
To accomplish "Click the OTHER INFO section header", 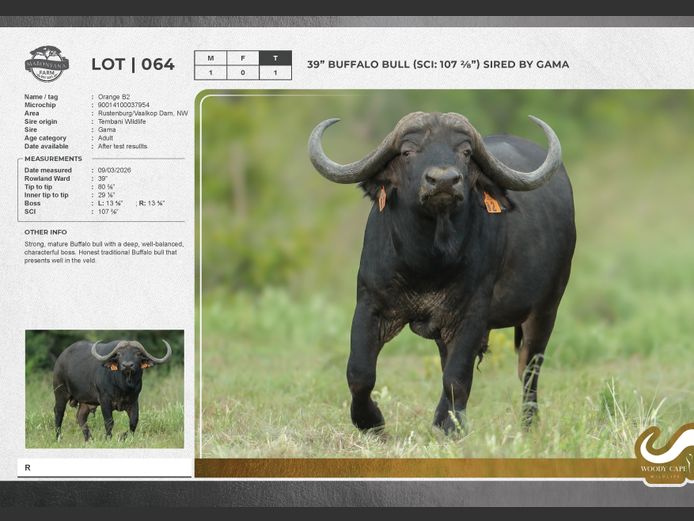I will 45,232.
